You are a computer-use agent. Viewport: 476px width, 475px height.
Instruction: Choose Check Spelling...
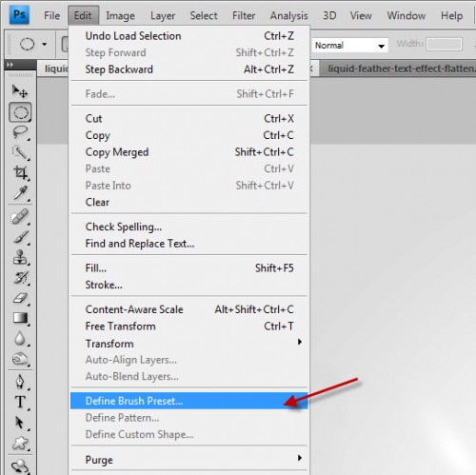coord(188,227)
